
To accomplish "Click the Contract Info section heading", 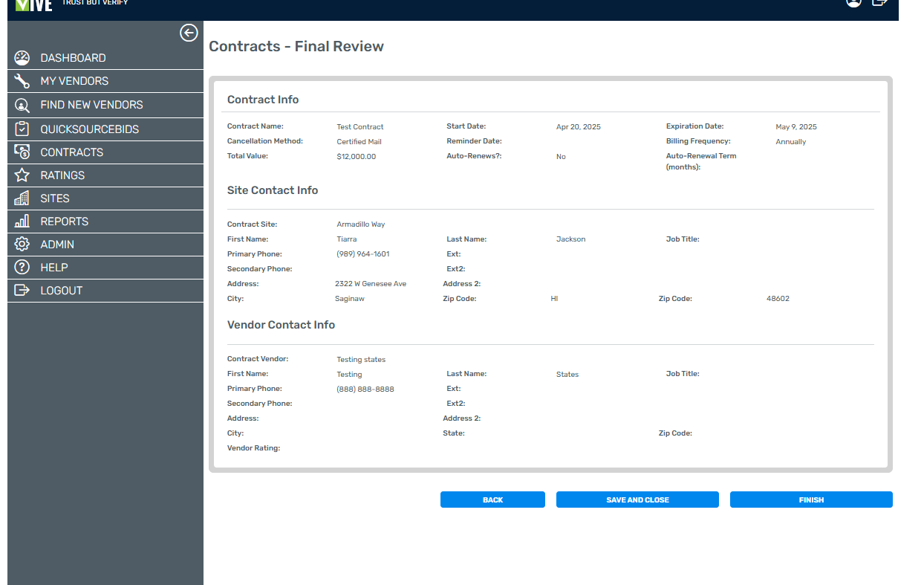I will [263, 100].
